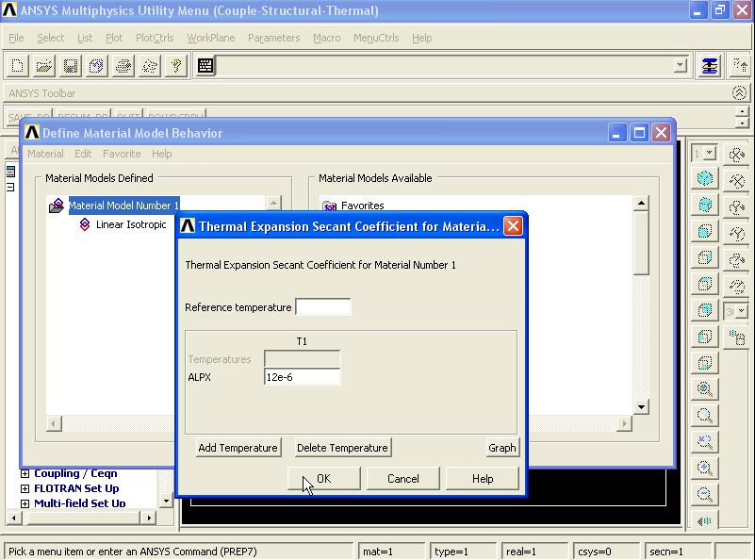
Task: Select the Bottom View cube icon
Action: [705, 362]
